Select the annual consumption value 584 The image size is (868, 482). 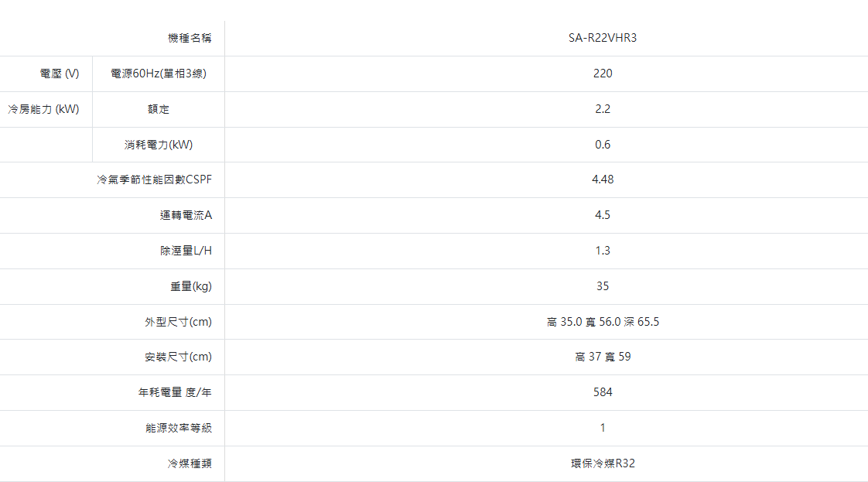[602, 392]
